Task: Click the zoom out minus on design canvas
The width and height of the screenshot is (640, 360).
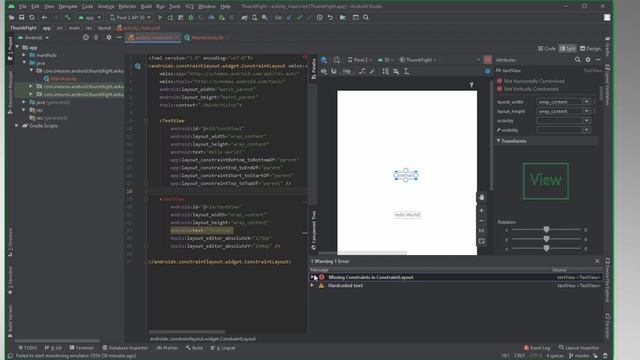Action: point(482,221)
